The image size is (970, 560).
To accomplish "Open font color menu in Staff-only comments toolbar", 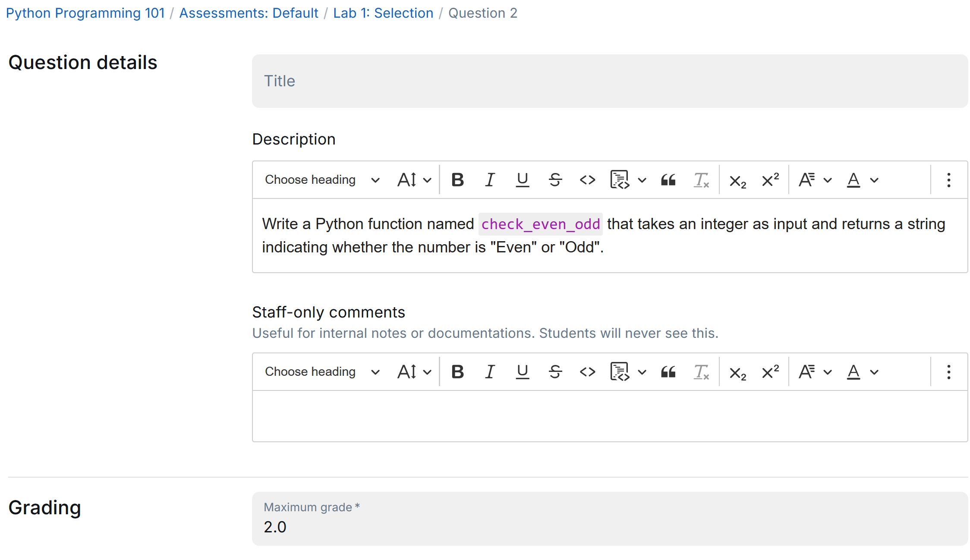I will [x=862, y=372].
